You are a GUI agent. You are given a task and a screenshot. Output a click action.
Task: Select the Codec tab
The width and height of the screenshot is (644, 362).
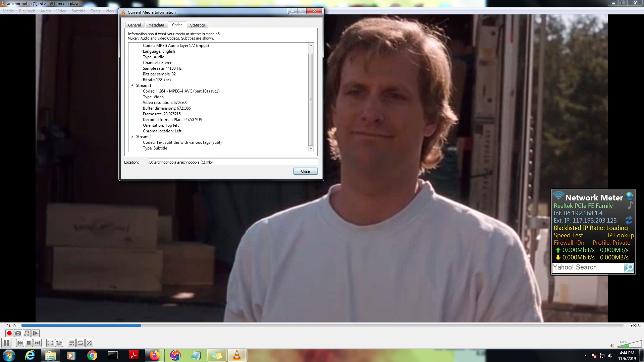(177, 25)
